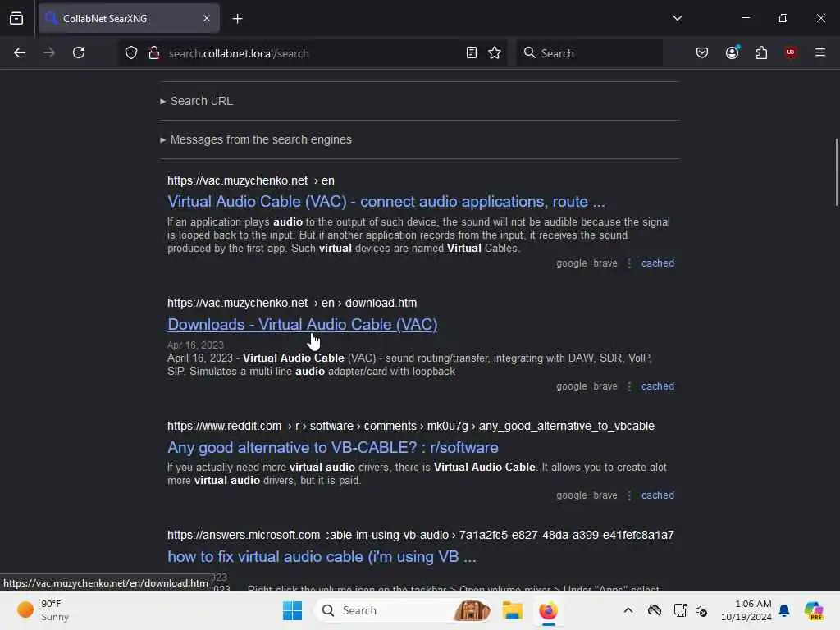Image resolution: width=840 pixels, height=630 pixels.
Task: Open a new tab with plus button
Action: pyautogui.click(x=237, y=19)
